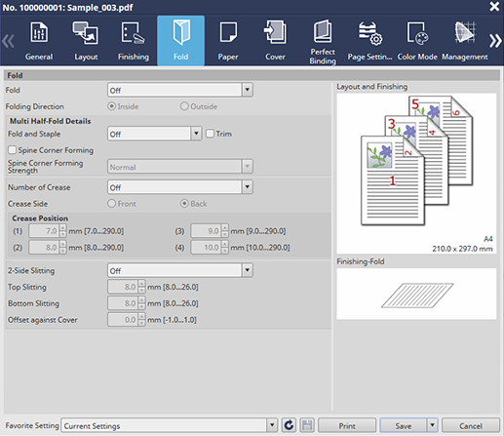The width and height of the screenshot is (504, 436).
Task: Click the refresh favorite setting icon
Action: (289, 425)
